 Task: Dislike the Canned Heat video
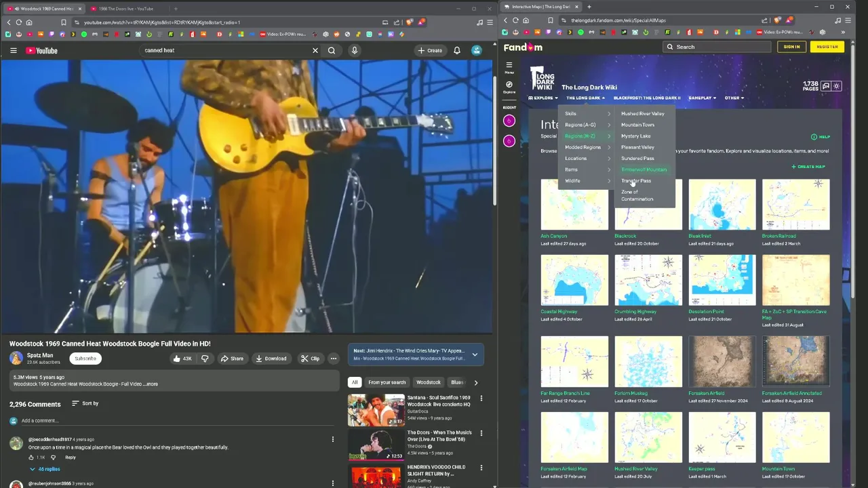coord(205,359)
